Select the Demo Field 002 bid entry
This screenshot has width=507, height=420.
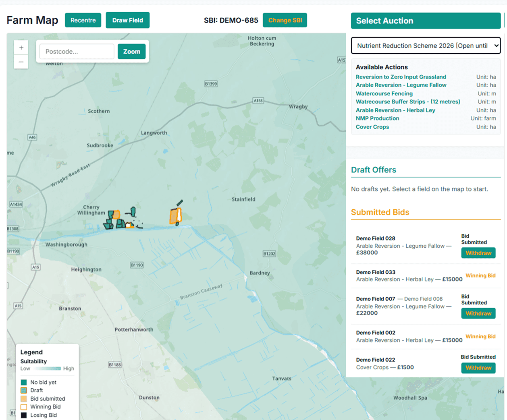point(426,337)
